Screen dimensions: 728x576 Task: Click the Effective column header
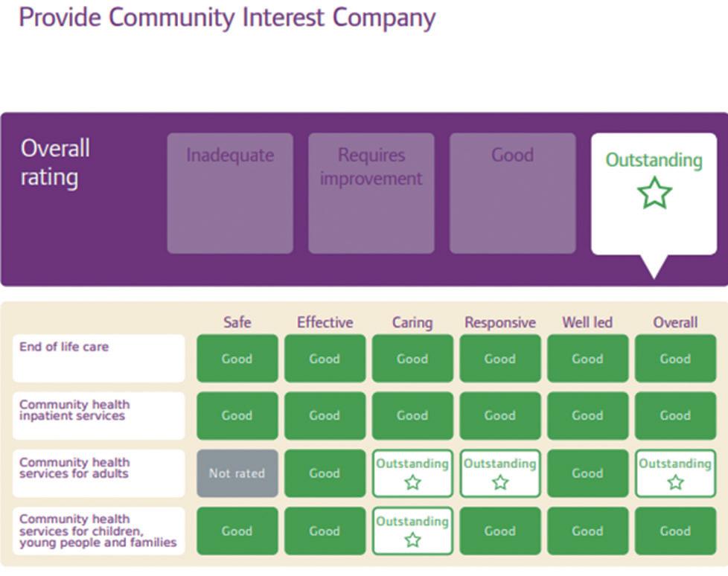[325, 322]
